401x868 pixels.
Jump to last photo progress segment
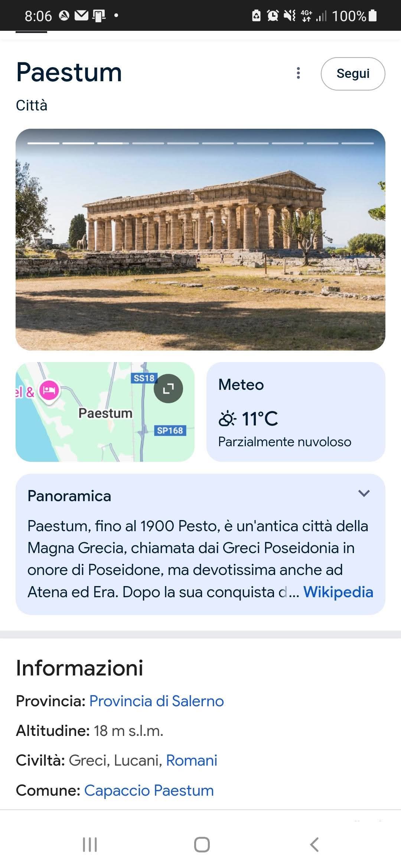357,143
